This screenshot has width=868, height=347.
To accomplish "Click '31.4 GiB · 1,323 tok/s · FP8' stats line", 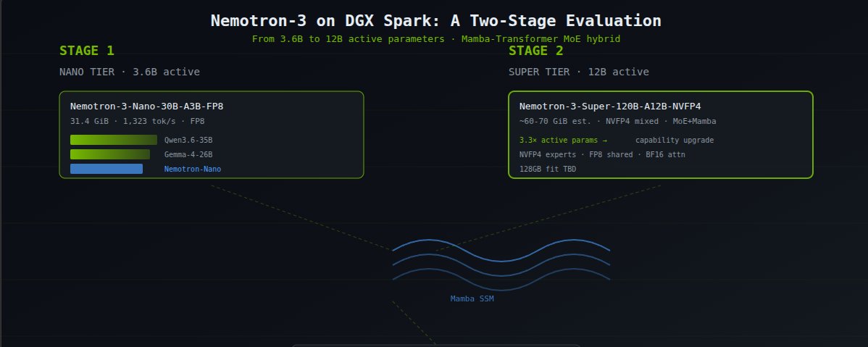I will click(137, 121).
